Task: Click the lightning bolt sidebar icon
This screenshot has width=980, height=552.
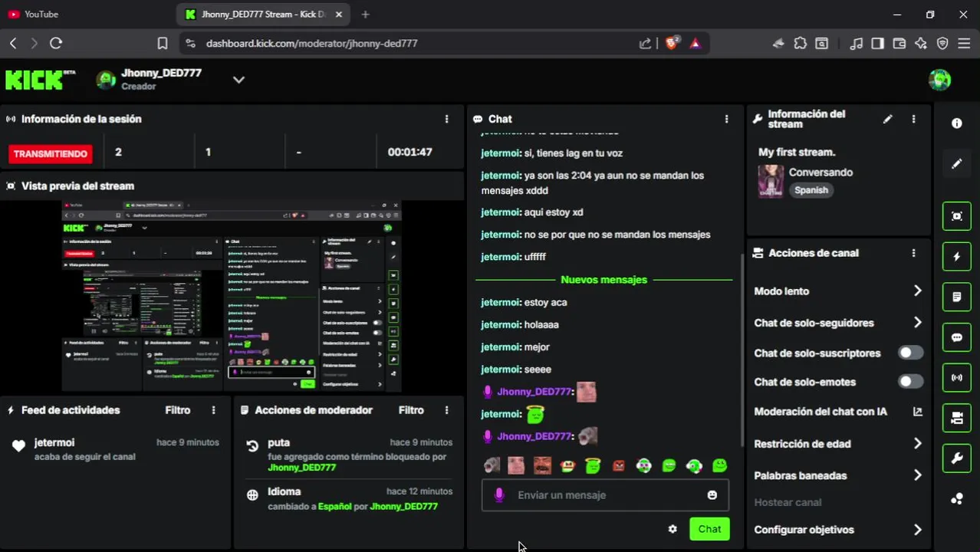Action: 957,257
